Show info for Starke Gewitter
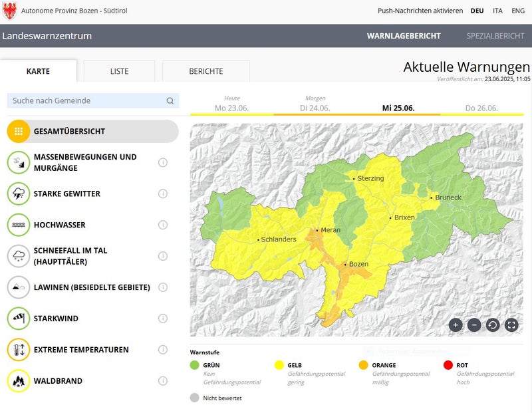Screen dimensions: 532x413 tap(163, 194)
